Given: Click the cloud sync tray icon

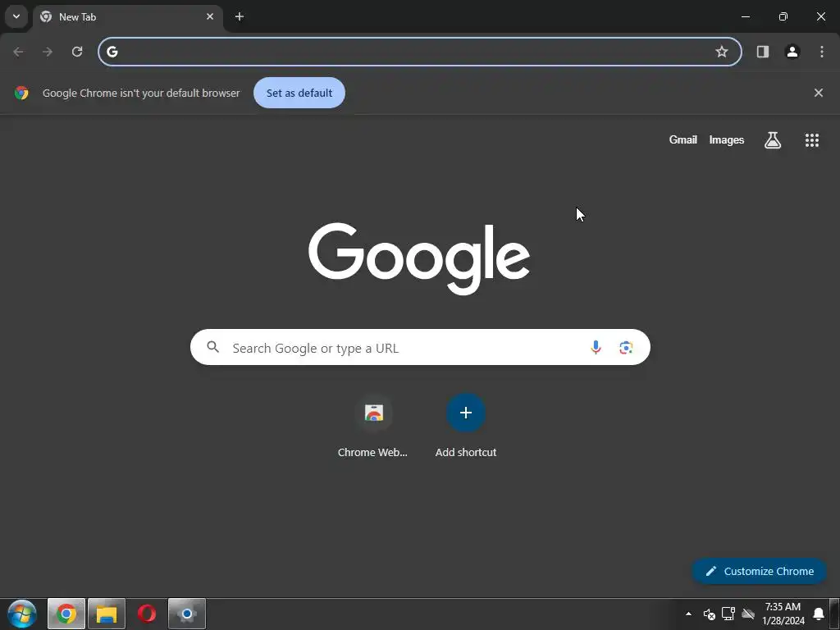Looking at the screenshot, I should [748, 614].
